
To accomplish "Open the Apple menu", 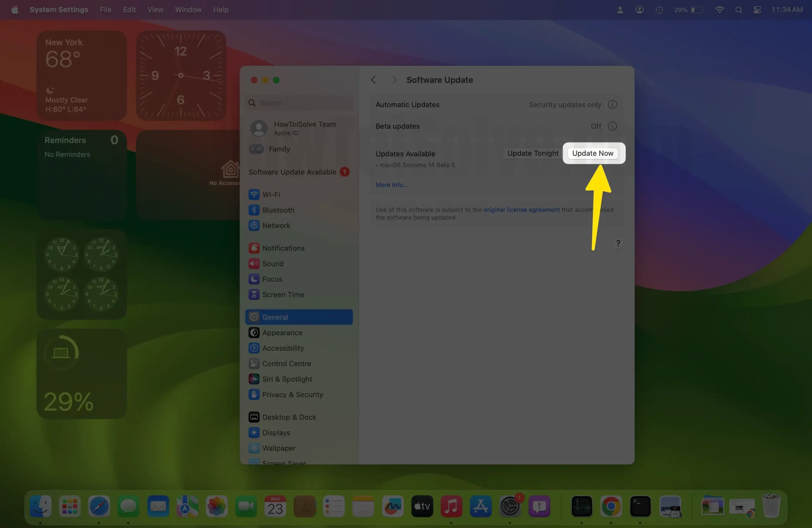I will 15,10.
